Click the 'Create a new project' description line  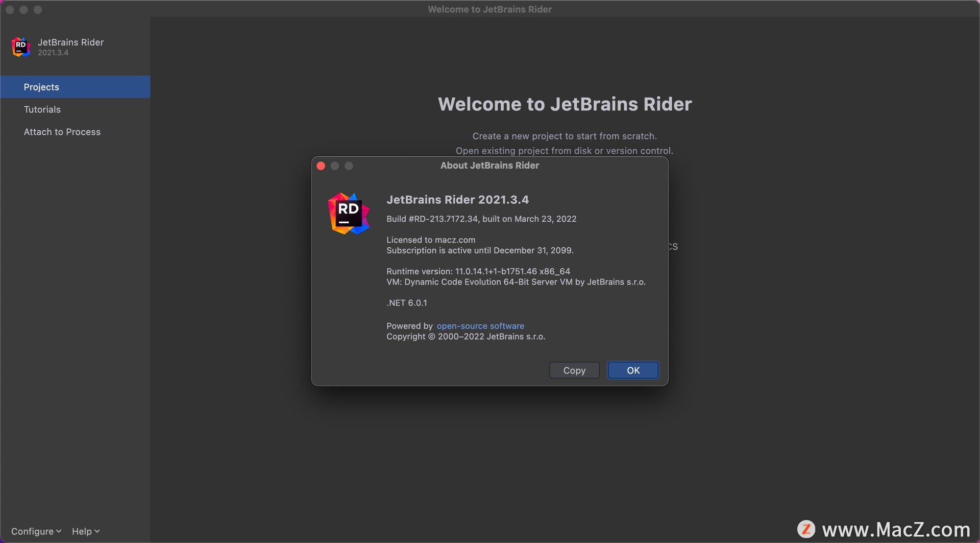pyautogui.click(x=565, y=136)
